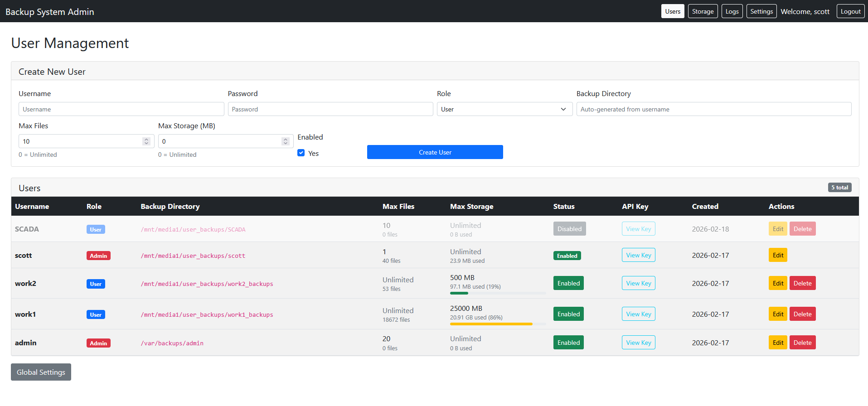Screen dimensions: 868x406
Task: Open the Settings nav tab
Action: tap(761, 11)
